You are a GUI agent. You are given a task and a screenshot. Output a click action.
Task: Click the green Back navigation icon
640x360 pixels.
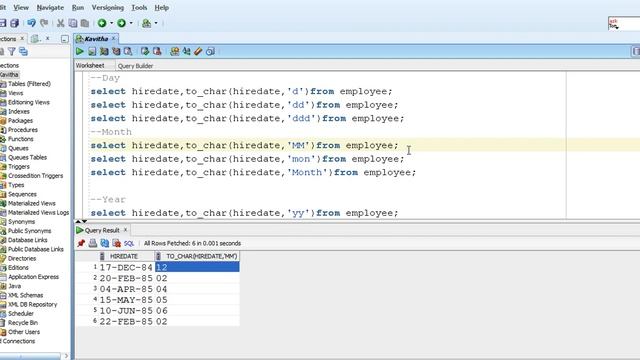(102, 23)
